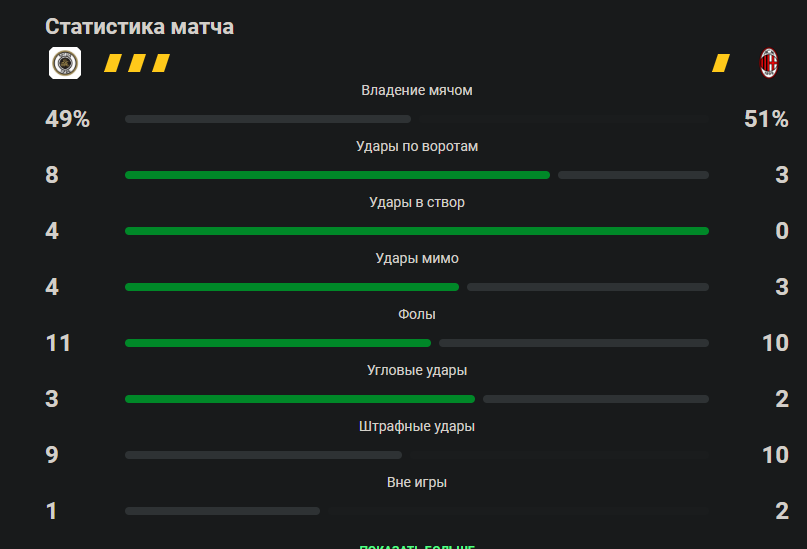Click the 'Удары по воротам' stat label

(x=417, y=146)
